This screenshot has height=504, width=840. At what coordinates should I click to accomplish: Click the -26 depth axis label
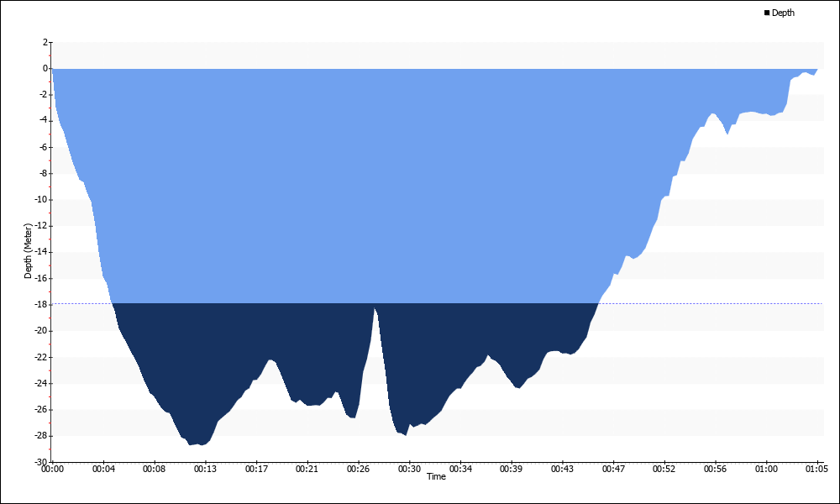pos(42,409)
